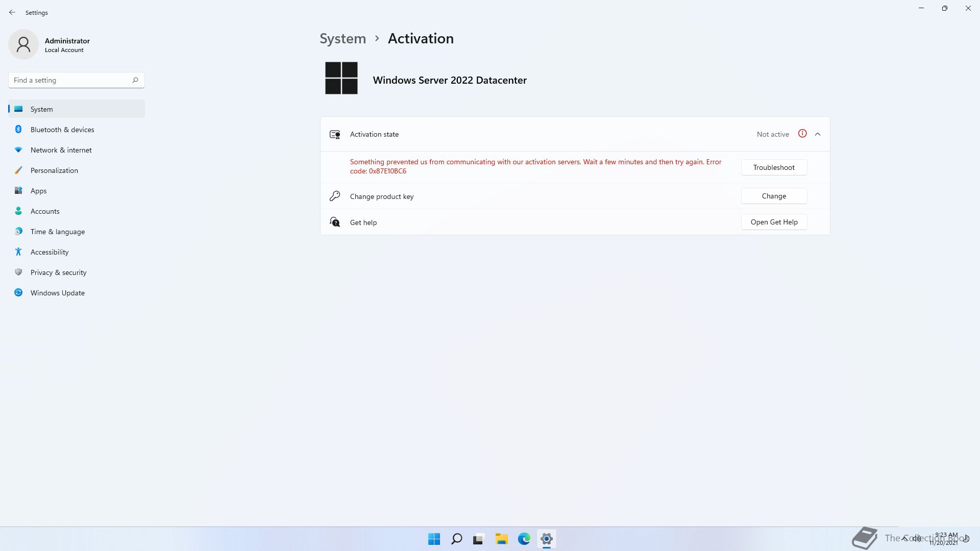Click the Administrator account name
The height and width of the screenshot is (551, 980).
pos(67,41)
